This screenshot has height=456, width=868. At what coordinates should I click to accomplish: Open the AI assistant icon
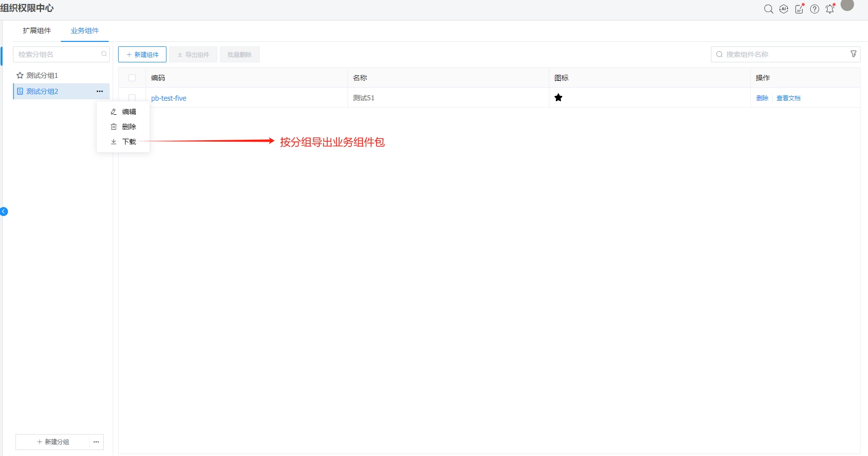pos(784,9)
